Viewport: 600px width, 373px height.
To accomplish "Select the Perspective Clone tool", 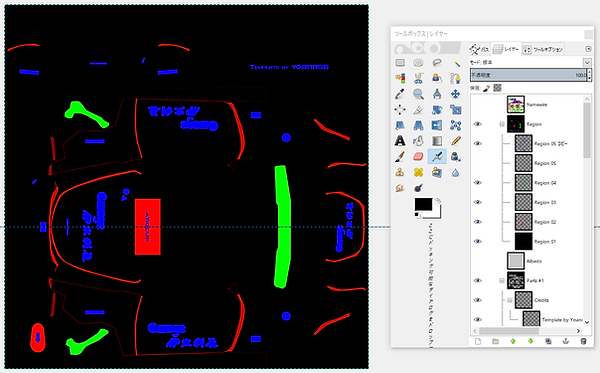I will coord(437,172).
